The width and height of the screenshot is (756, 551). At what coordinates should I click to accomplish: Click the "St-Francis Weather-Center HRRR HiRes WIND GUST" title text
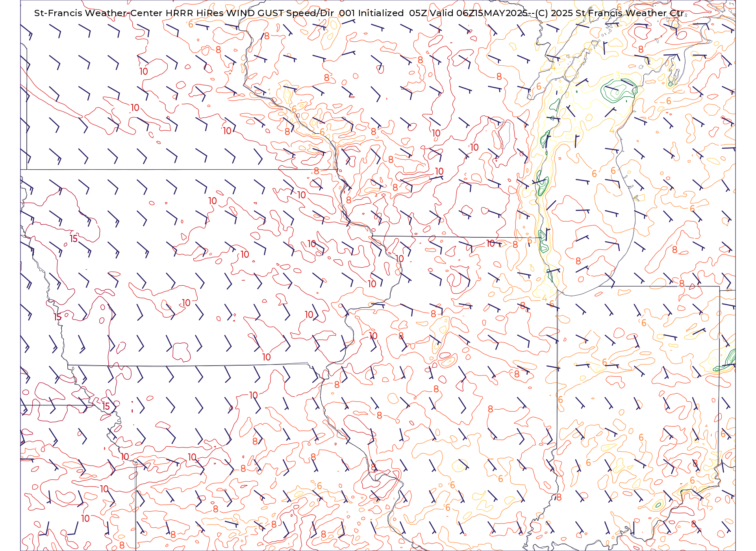(159, 13)
